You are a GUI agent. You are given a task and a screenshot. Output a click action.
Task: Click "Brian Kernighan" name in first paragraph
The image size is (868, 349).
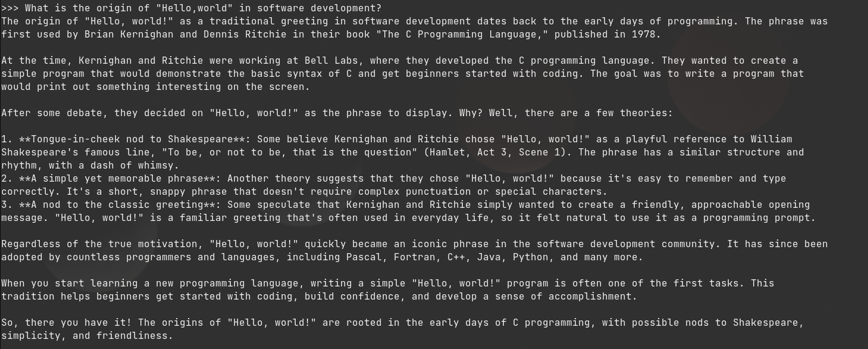(x=129, y=35)
